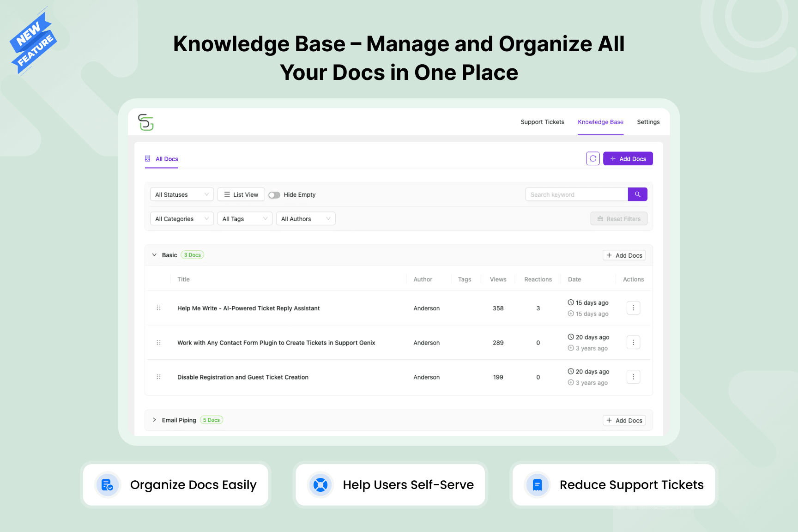The height and width of the screenshot is (532, 798).
Task: Switch to the Support Tickets tab
Action: tap(542, 122)
